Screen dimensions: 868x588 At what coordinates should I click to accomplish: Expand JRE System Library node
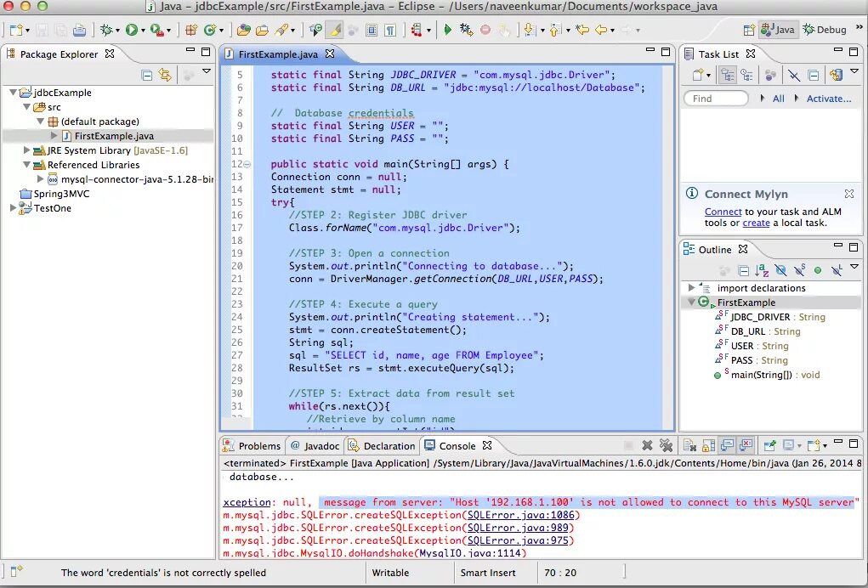point(26,150)
